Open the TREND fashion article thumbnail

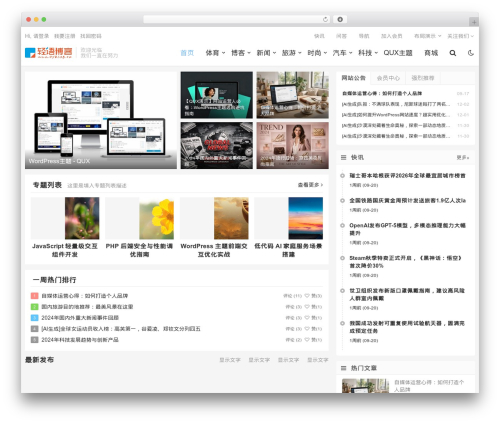click(x=292, y=145)
